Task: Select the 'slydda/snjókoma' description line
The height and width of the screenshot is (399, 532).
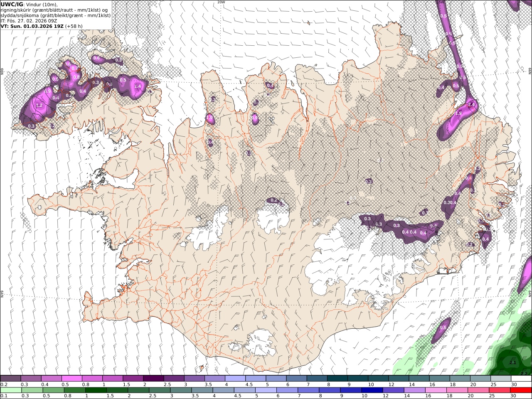Action: click(56, 15)
